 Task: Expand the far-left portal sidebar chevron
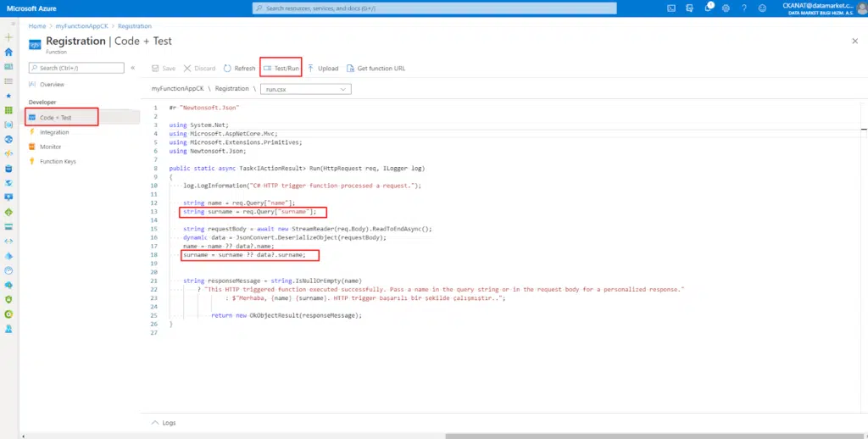click(x=13, y=24)
